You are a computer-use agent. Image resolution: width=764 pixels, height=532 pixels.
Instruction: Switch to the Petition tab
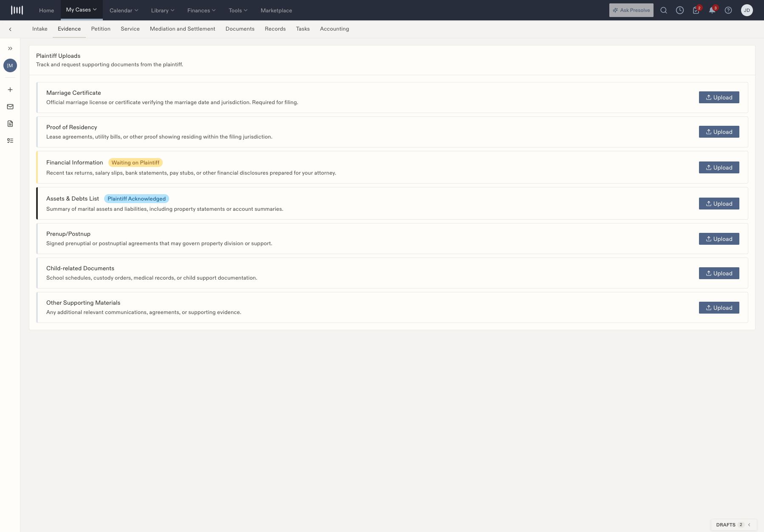pos(101,29)
